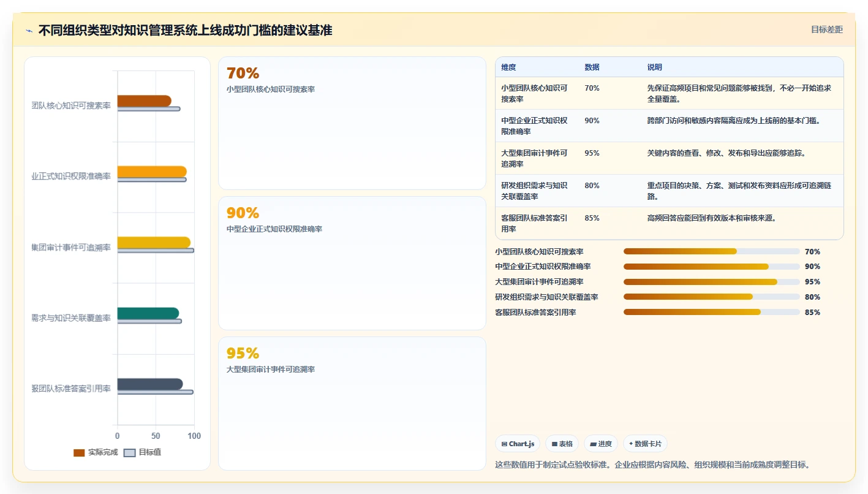This screenshot has width=868, height=494.
Task: Click the 80% value in the table
Action: point(592,186)
